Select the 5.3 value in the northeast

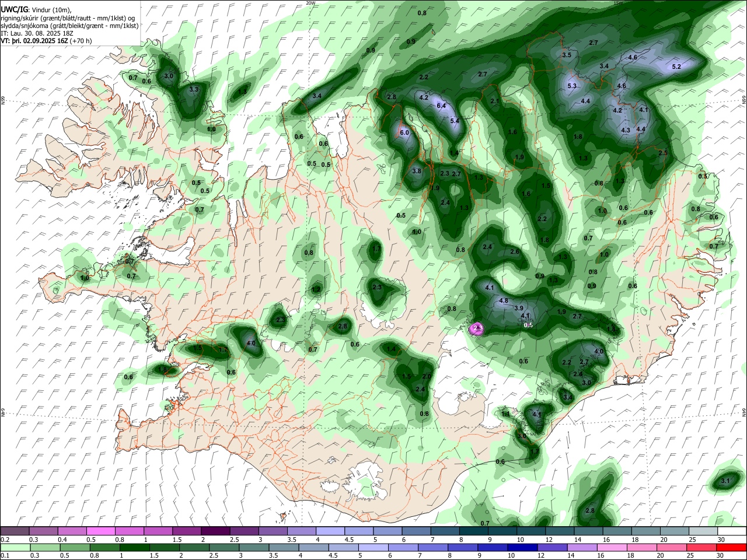(x=572, y=86)
